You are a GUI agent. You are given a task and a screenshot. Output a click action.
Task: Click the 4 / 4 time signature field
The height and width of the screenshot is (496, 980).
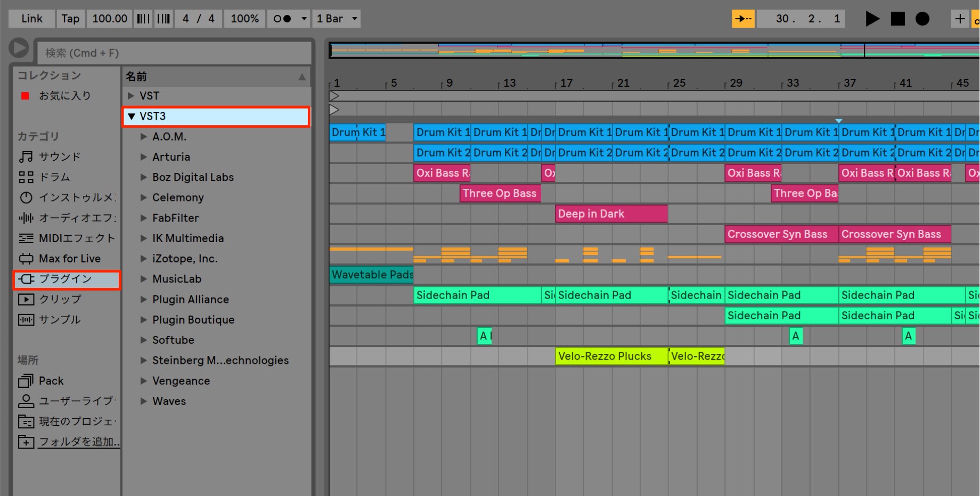pyautogui.click(x=198, y=19)
